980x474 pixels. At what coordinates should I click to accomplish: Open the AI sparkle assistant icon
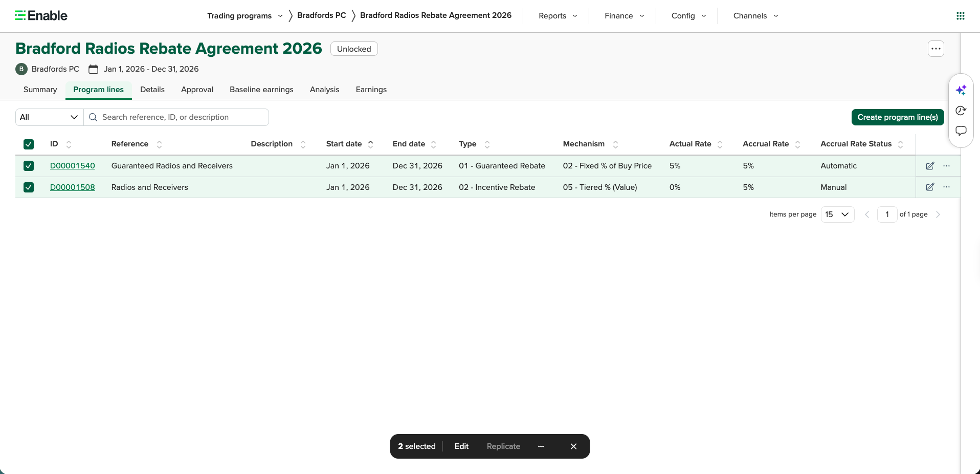(x=961, y=90)
